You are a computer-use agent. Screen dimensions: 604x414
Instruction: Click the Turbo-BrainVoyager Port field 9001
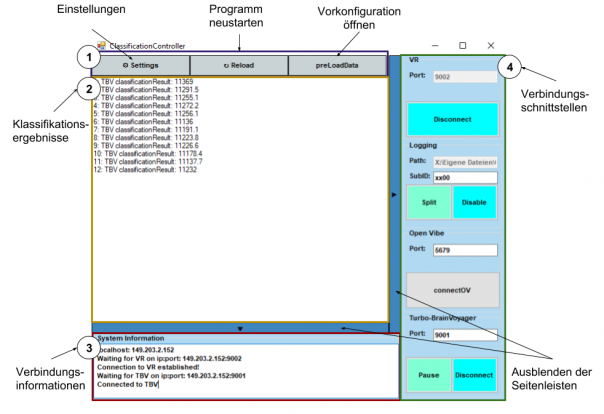tap(465, 335)
